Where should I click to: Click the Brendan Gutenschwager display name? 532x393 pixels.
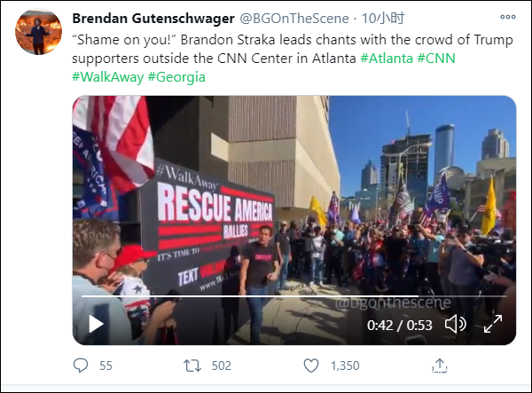coord(153,19)
